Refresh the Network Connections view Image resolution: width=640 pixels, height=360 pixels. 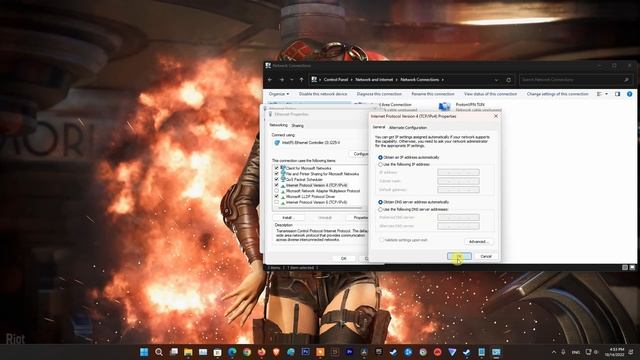coord(509,80)
